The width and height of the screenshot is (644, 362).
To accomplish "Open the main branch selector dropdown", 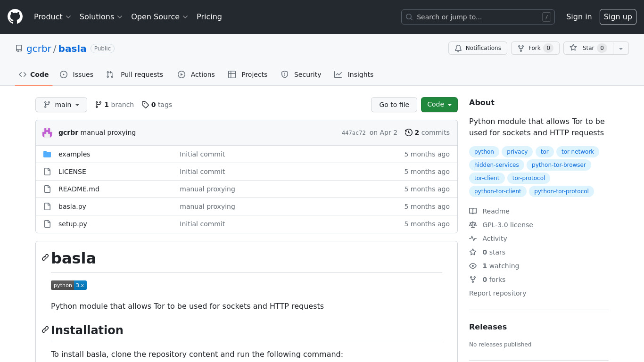I will pyautogui.click(x=61, y=105).
